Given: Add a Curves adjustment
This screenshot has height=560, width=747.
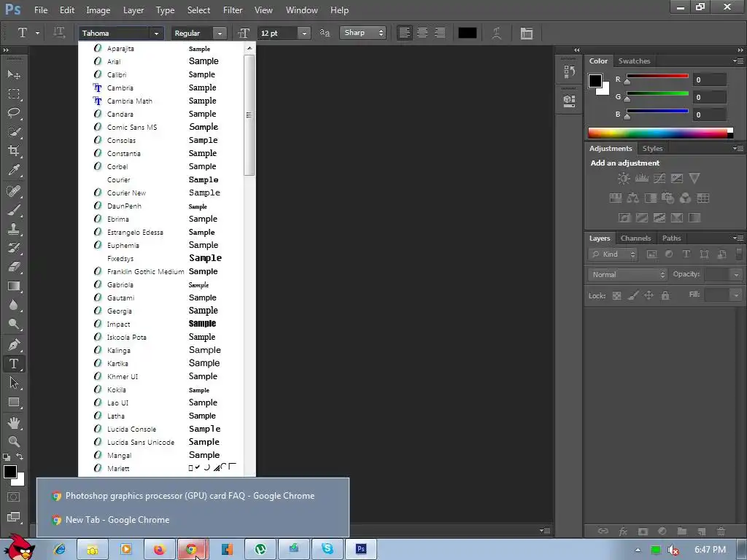Looking at the screenshot, I should click(x=659, y=179).
